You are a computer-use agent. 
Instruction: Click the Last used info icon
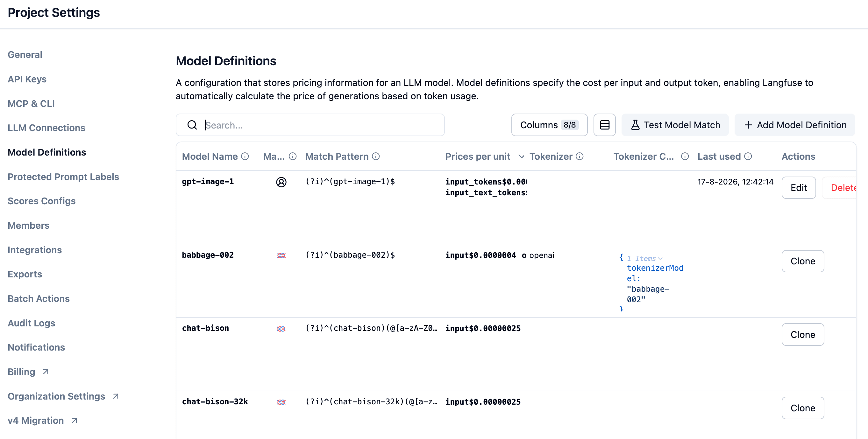(748, 156)
